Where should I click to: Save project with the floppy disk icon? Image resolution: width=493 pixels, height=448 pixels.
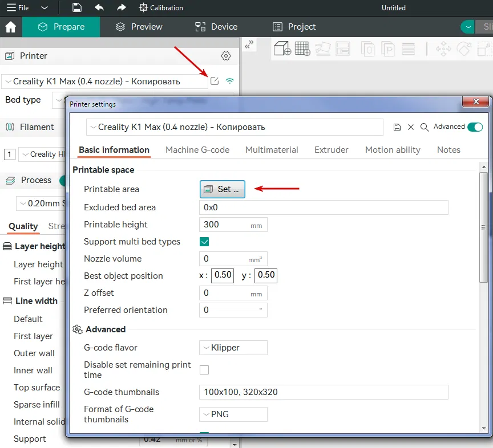[x=76, y=7]
